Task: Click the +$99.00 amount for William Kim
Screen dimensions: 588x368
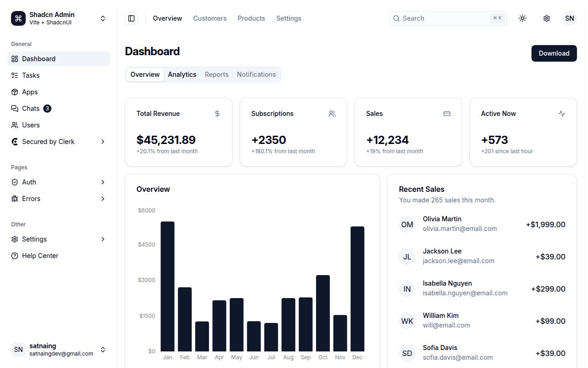Action: coord(550,321)
